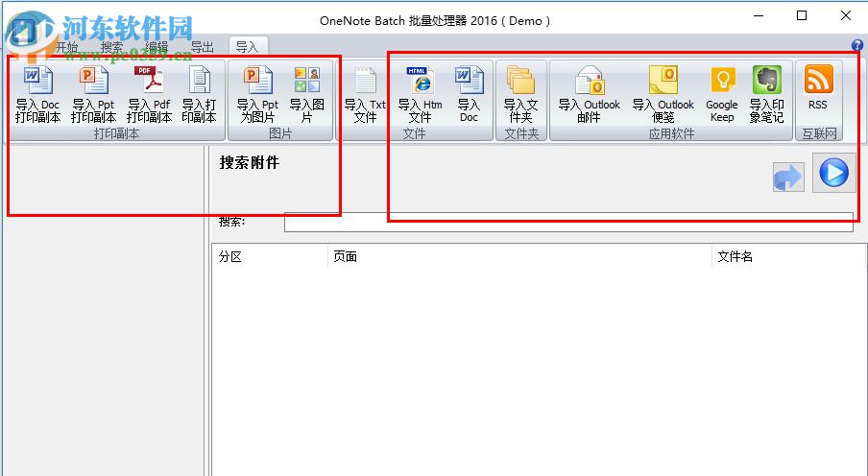The width and height of the screenshot is (868, 476).
Task: Minimize the OneNote Batch window
Action: click(759, 16)
